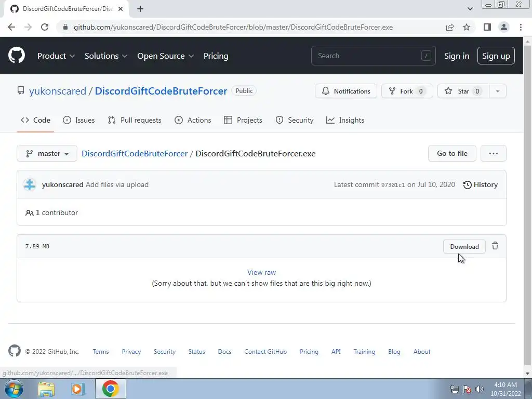The image size is (532, 399).
Task: Bookmark this page with star icon
Action: 467,27
